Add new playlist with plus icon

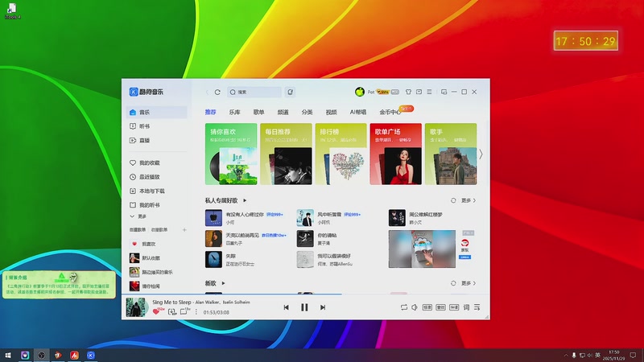click(x=184, y=230)
